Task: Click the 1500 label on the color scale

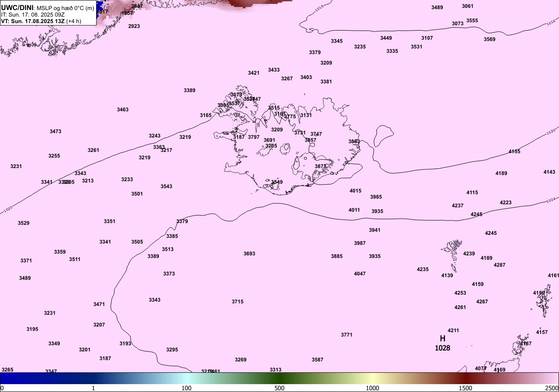Action: point(466,388)
